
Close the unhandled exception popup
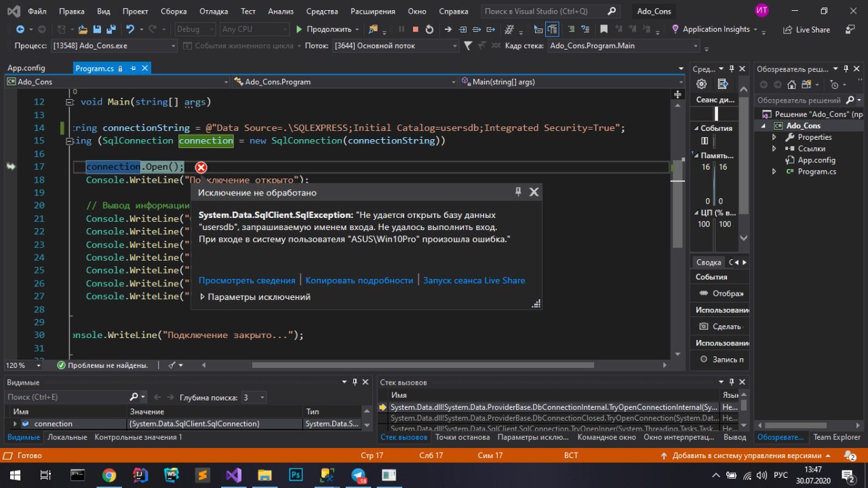tap(534, 192)
